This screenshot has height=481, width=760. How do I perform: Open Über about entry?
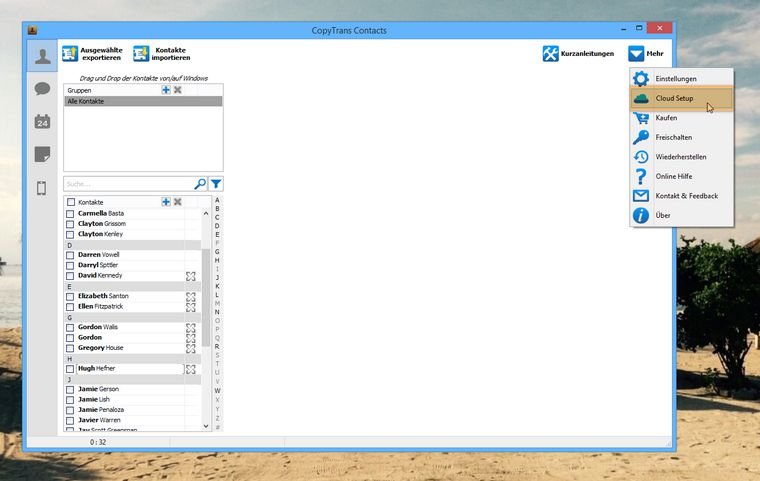(x=681, y=215)
